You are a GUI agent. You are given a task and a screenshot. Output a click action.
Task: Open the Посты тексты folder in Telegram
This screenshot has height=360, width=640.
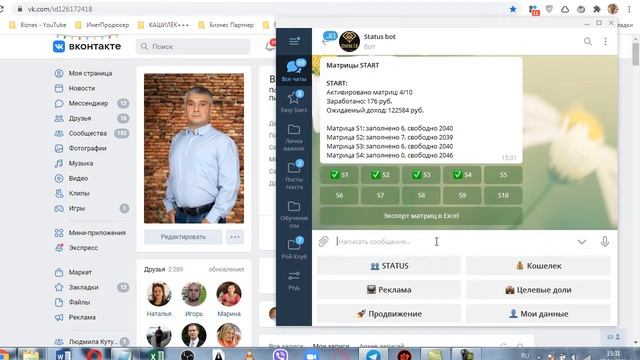click(294, 176)
